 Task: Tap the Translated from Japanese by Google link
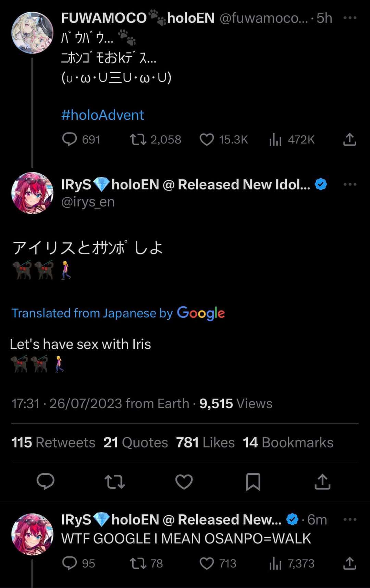pyautogui.click(x=118, y=313)
